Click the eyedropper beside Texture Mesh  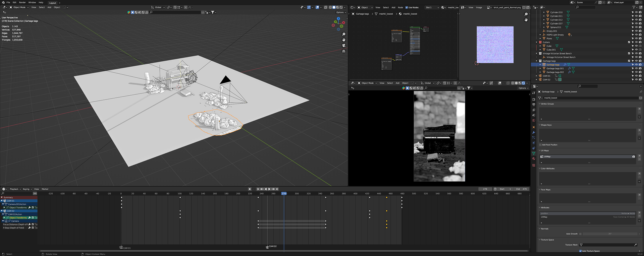pos(635,245)
